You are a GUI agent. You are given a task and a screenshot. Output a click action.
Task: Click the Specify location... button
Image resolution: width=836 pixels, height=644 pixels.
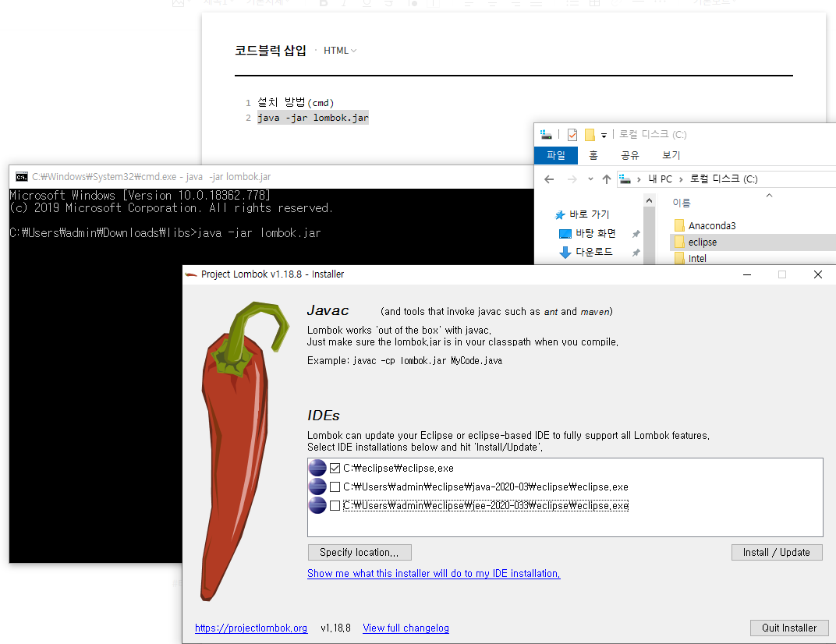360,552
